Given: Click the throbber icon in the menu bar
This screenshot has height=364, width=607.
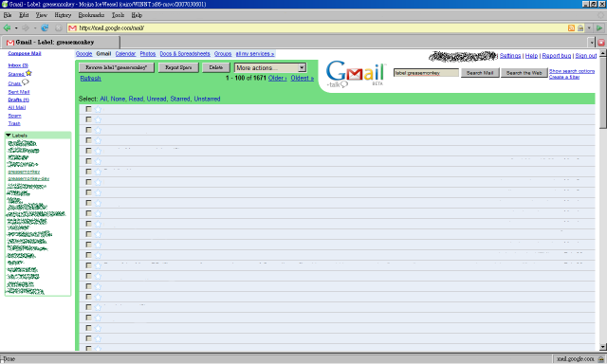Looking at the screenshot, I should point(600,15).
